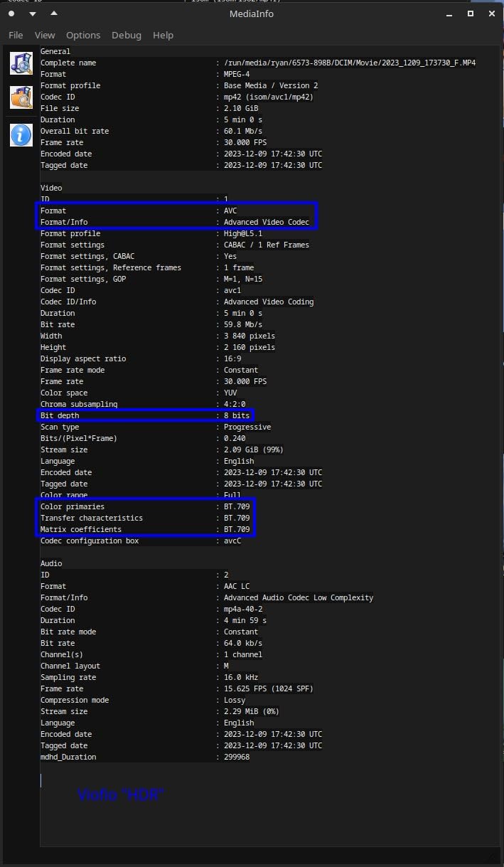Select the M=1, N=15 GOP value

[x=243, y=279]
